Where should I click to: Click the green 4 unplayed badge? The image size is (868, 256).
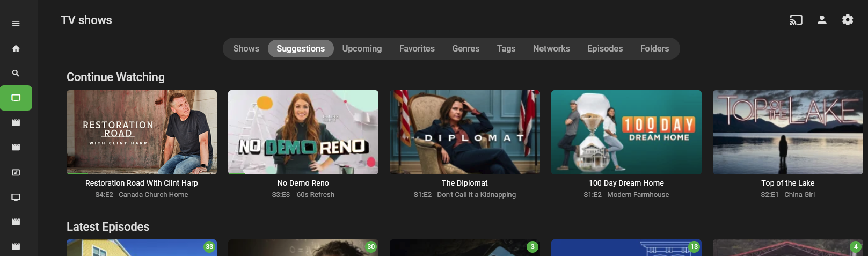856,247
